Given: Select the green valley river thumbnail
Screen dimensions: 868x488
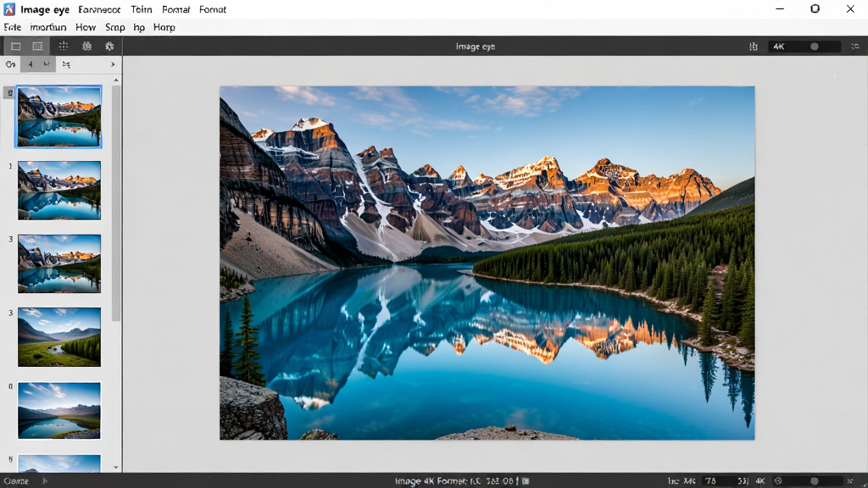Looking at the screenshot, I should click(59, 337).
